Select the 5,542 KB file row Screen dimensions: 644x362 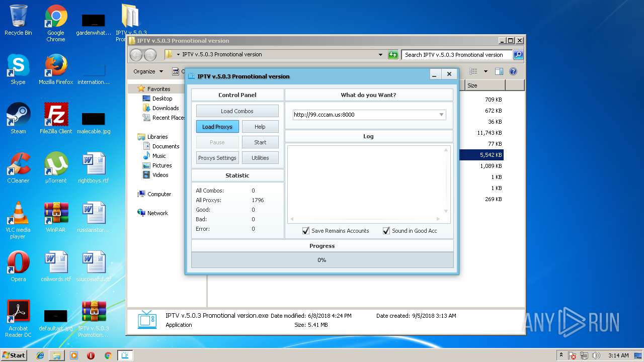(481, 155)
